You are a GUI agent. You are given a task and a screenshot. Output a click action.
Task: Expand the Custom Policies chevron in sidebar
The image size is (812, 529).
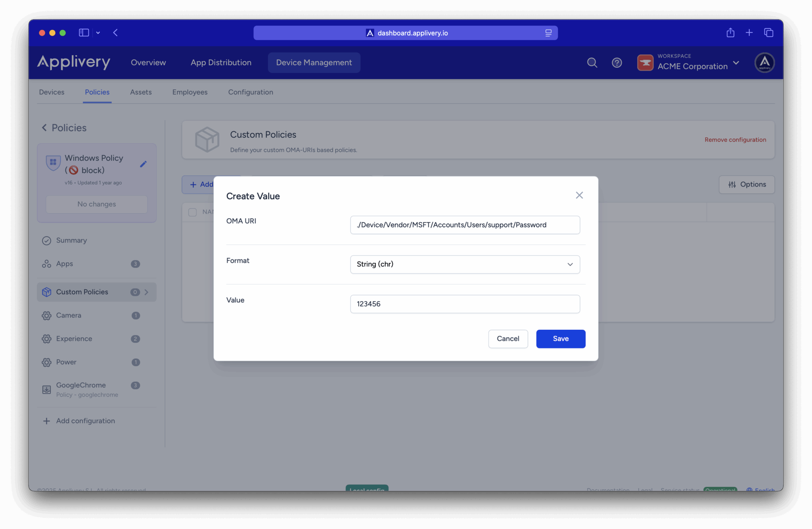146,292
